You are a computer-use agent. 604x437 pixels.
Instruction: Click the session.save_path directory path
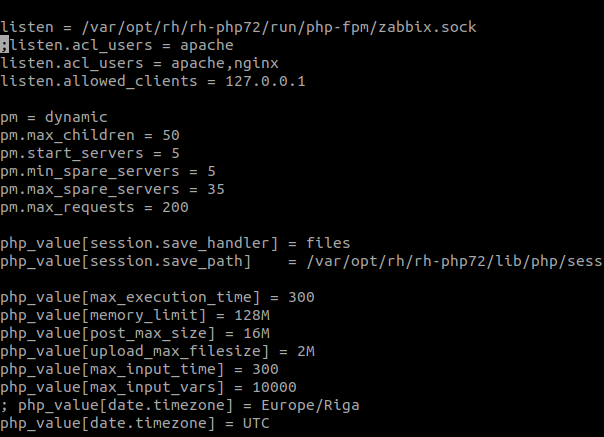point(455,261)
